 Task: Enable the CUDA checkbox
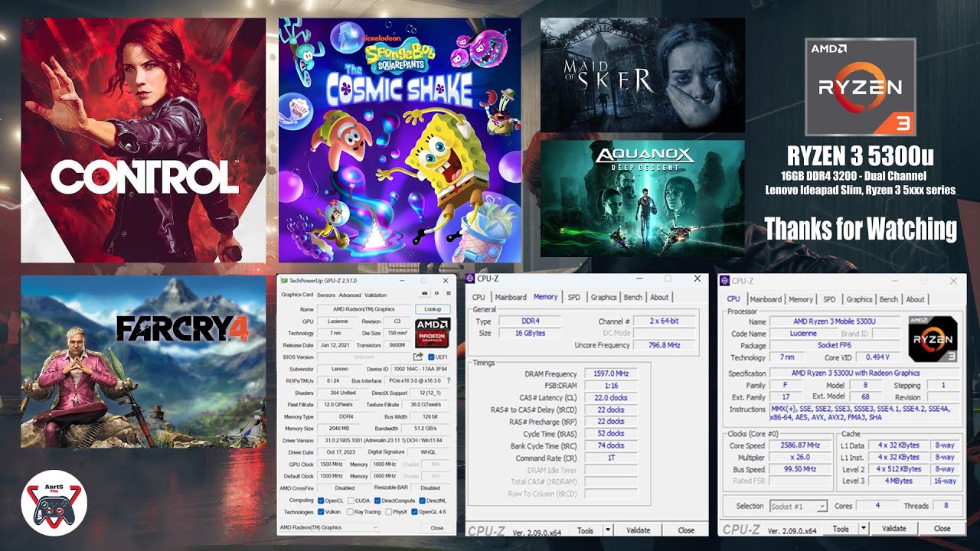pos(350,500)
